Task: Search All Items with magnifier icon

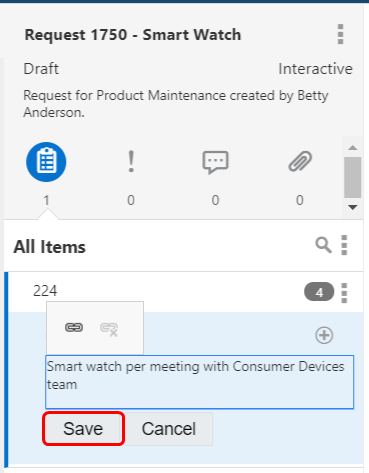Action: 323,245
